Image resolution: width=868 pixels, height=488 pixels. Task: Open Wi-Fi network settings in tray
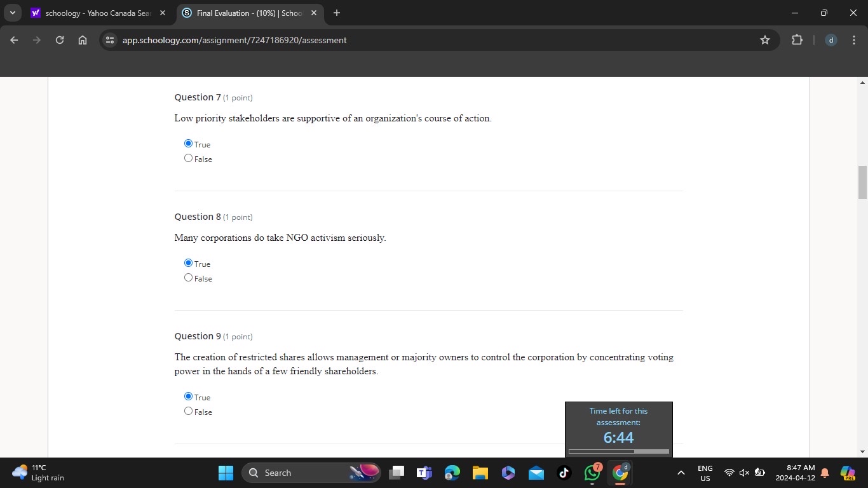tap(729, 473)
